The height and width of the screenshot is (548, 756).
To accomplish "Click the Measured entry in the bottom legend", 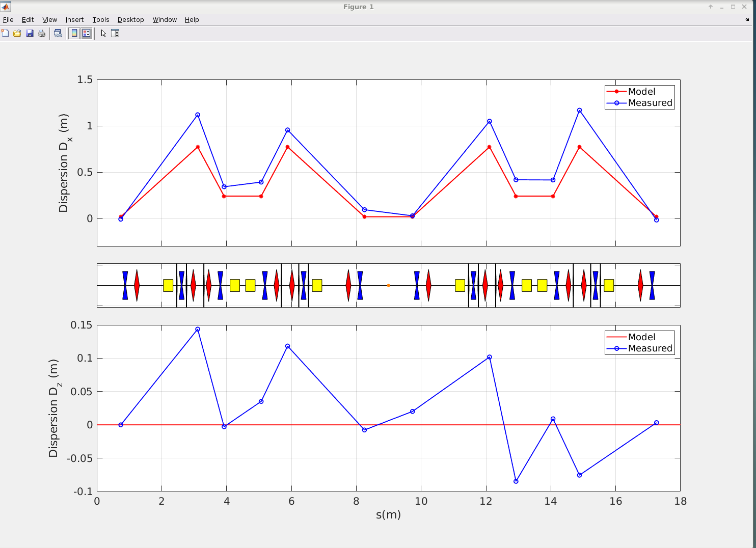I will tap(650, 348).
